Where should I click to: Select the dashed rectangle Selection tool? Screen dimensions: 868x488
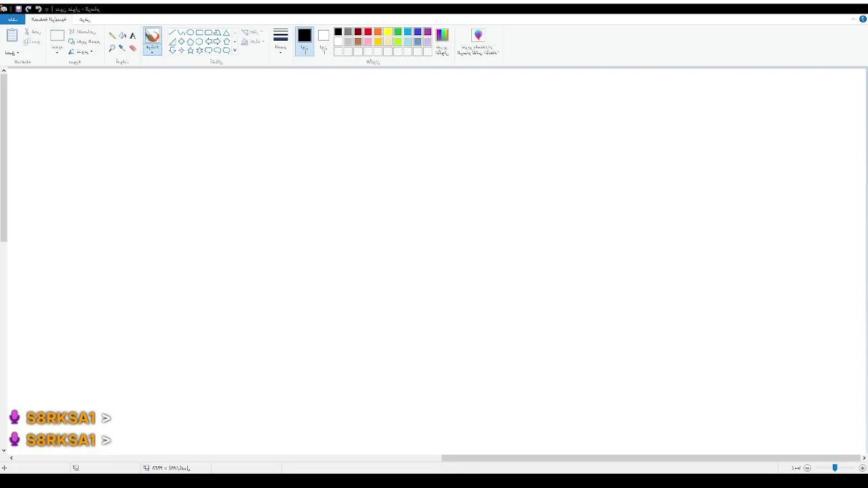(57, 35)
